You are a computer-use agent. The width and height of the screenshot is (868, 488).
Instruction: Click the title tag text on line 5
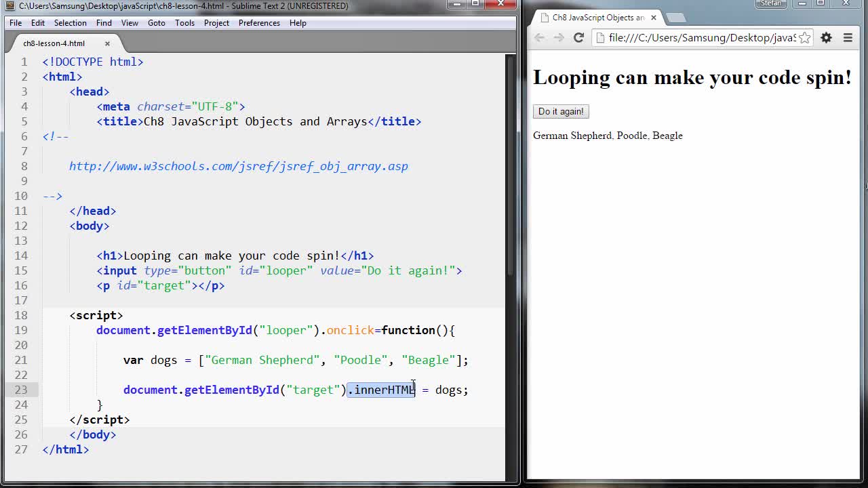point(256,121)
